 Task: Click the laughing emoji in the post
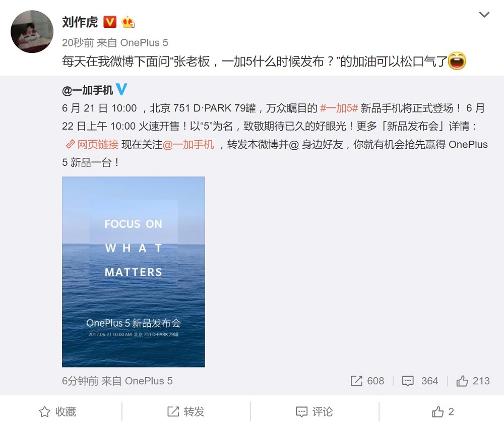pos(457,61)
